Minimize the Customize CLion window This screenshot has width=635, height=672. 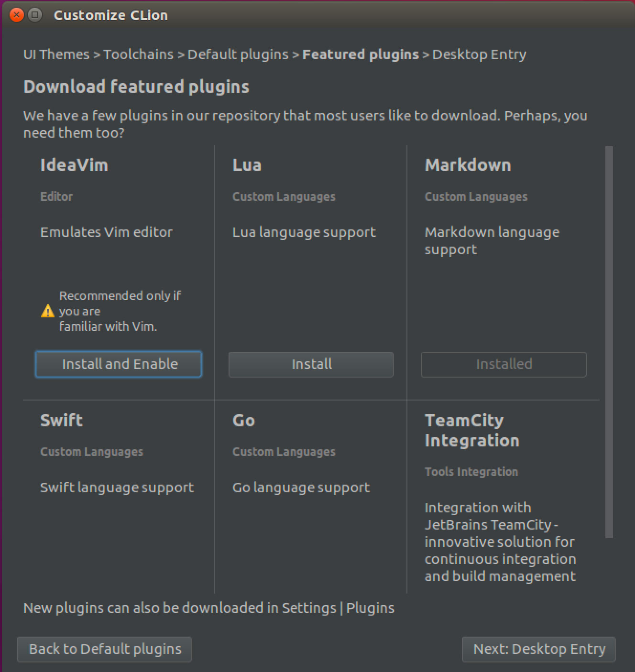point(35,15)
